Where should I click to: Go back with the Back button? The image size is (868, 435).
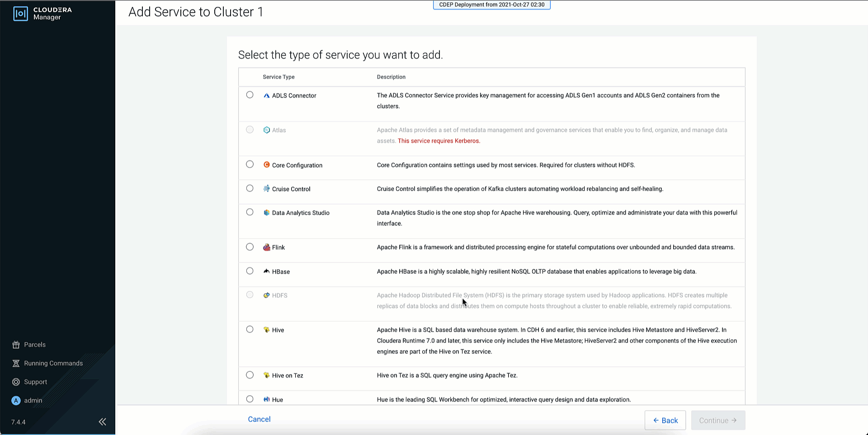(665, 421)
